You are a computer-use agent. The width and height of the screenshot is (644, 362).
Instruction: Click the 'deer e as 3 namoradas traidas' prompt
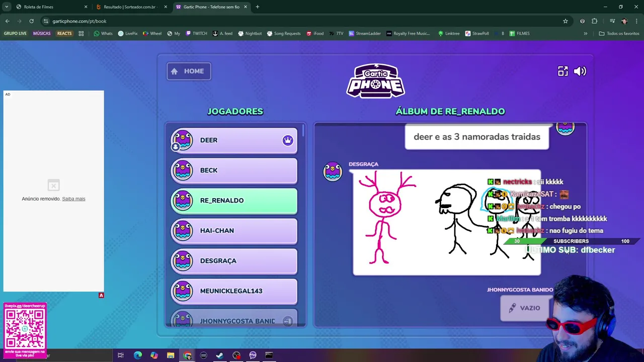[x=476, y=137]
